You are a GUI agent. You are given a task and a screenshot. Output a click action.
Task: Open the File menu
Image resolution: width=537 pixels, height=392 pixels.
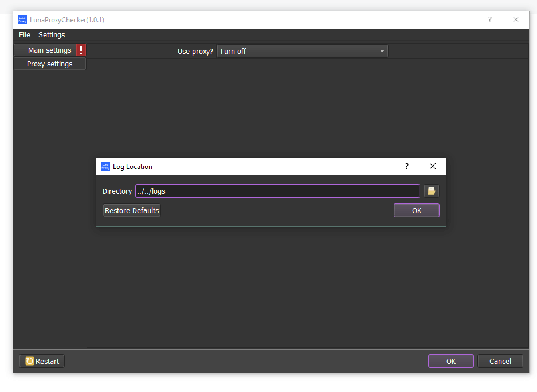click(x=24, y=35)
